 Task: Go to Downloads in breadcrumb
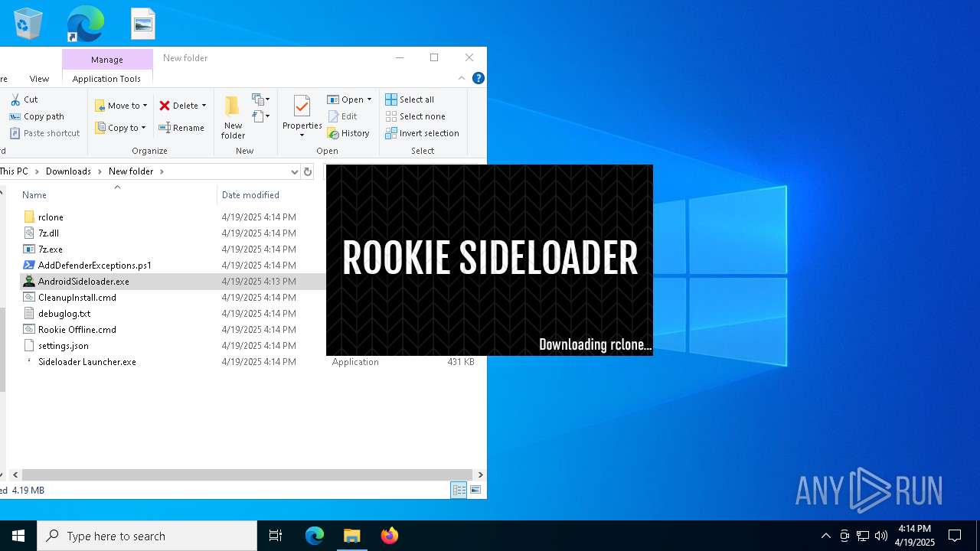[68, 171]
